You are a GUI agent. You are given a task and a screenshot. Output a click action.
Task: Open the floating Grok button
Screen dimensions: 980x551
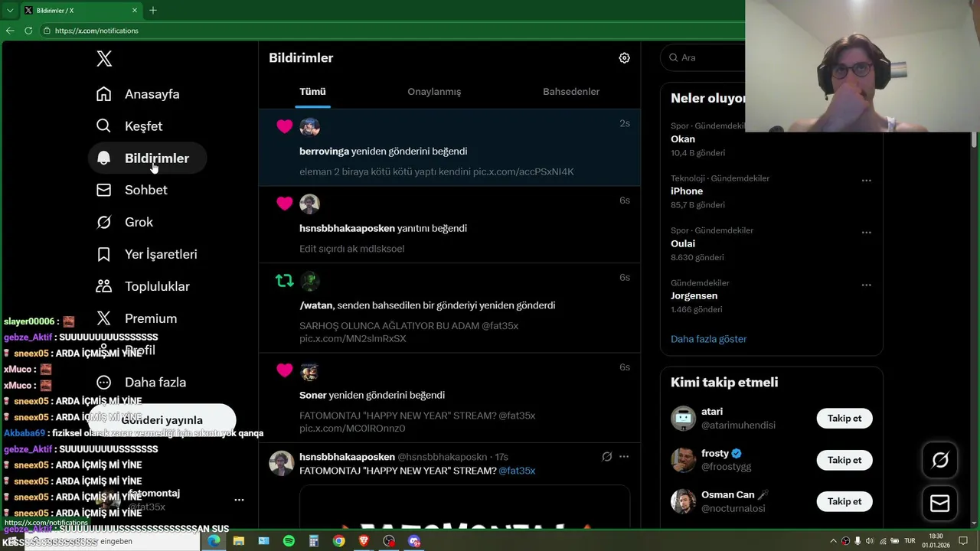point(939,460)
